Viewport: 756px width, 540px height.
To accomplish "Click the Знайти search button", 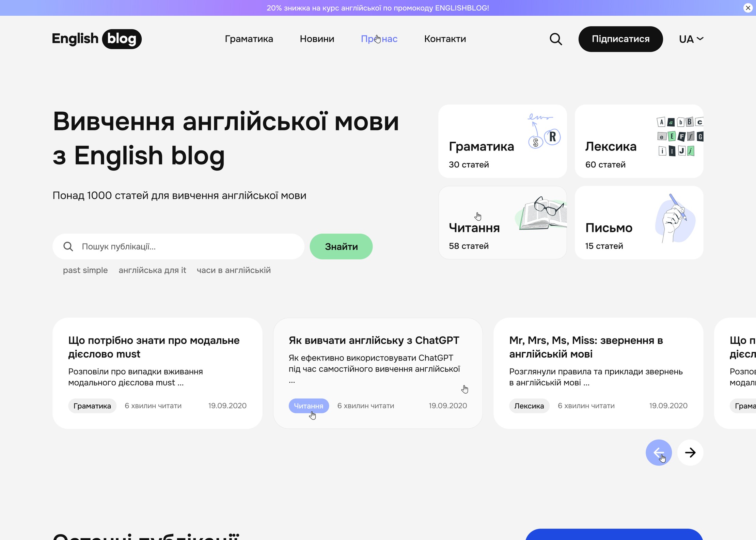I will (x=341, y=247).
